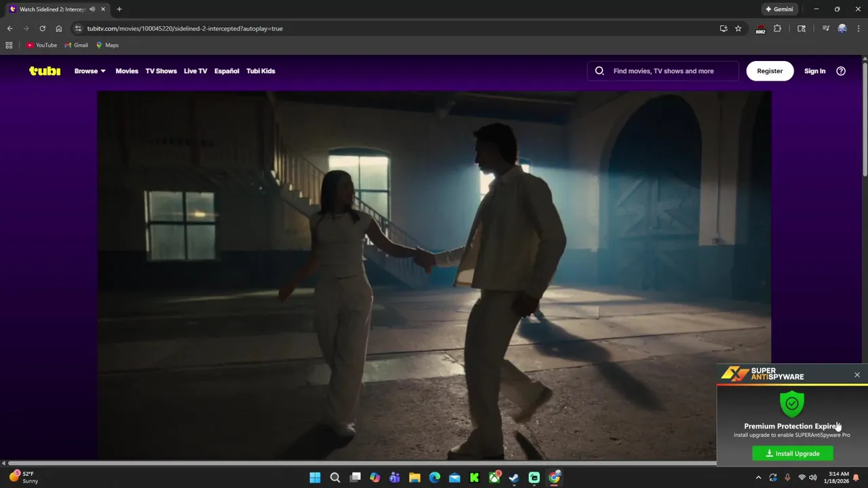
Task: Click the vertical page scrollbar
Action: coord(865,119)
